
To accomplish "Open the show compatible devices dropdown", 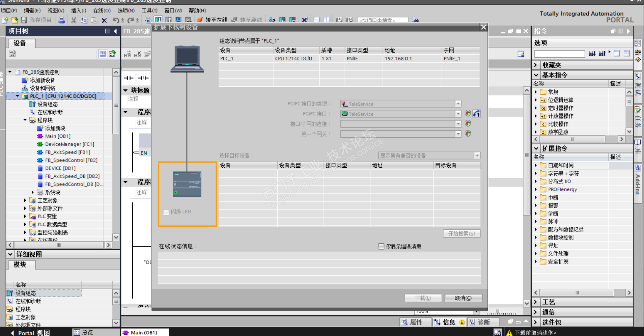I will (477, 156).
